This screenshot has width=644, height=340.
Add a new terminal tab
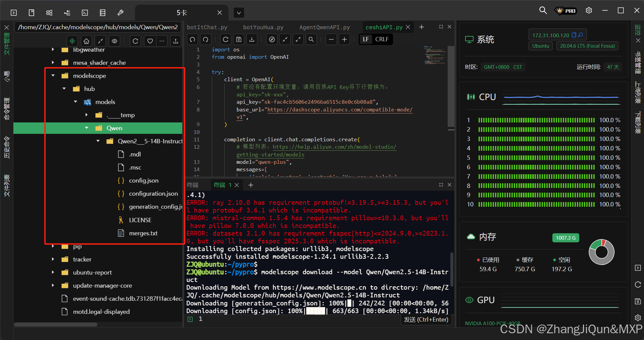coord(251,185)
